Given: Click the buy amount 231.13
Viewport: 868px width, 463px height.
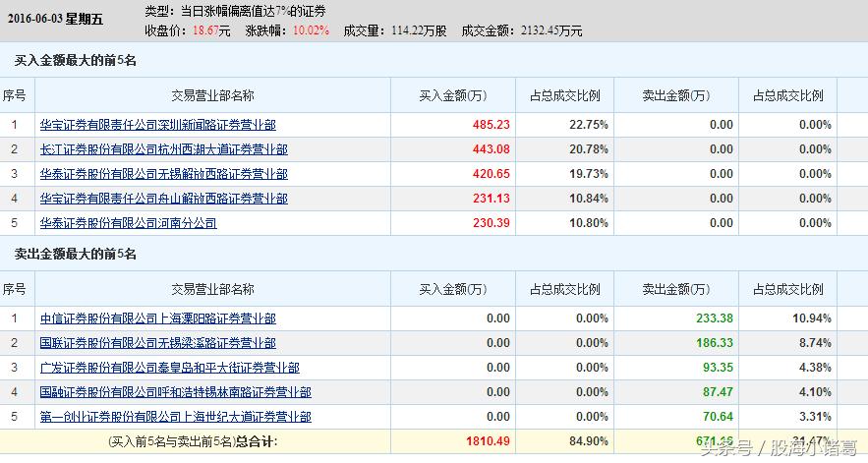Looking at the screenshot, I should coord(492,199).
